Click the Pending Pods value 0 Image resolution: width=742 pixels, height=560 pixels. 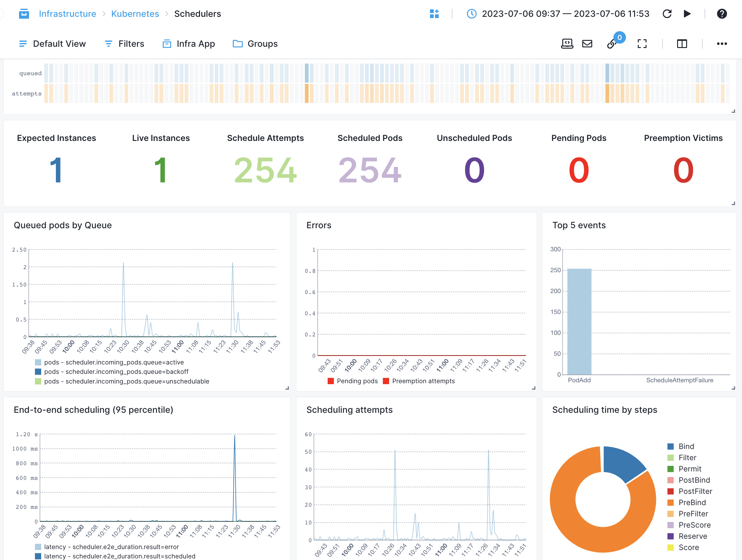(579, 170)
